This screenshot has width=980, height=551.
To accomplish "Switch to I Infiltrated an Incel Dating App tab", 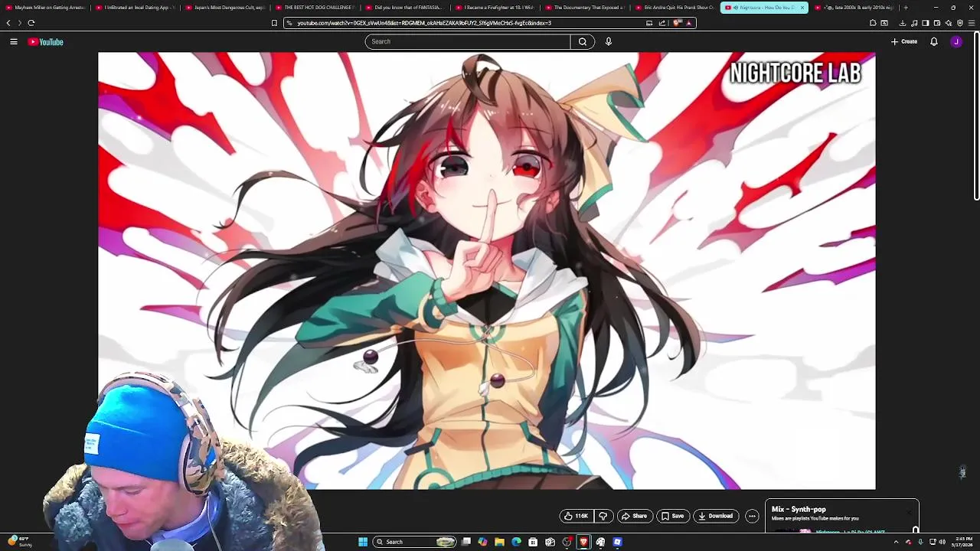I will [136, 8].
